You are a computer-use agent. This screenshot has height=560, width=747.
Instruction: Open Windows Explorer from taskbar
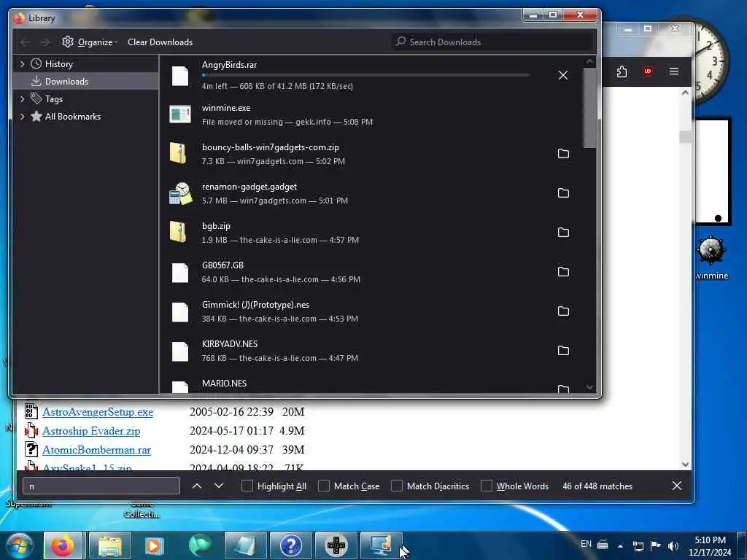110,545
